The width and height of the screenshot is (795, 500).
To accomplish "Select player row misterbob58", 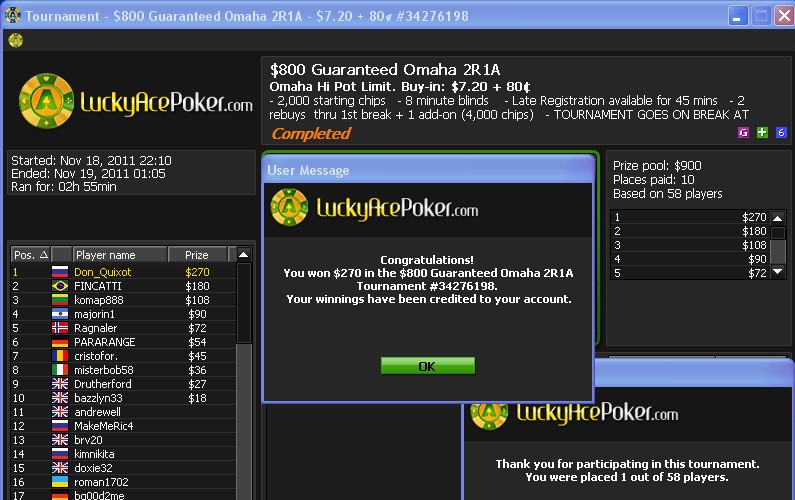I will [x=123, y=370].
